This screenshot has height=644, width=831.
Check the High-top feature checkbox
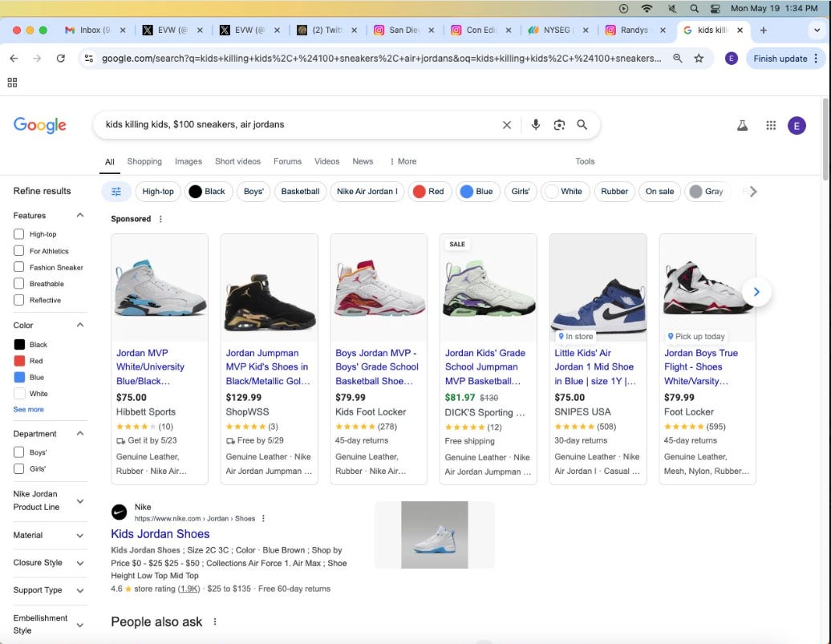[18, 233]
